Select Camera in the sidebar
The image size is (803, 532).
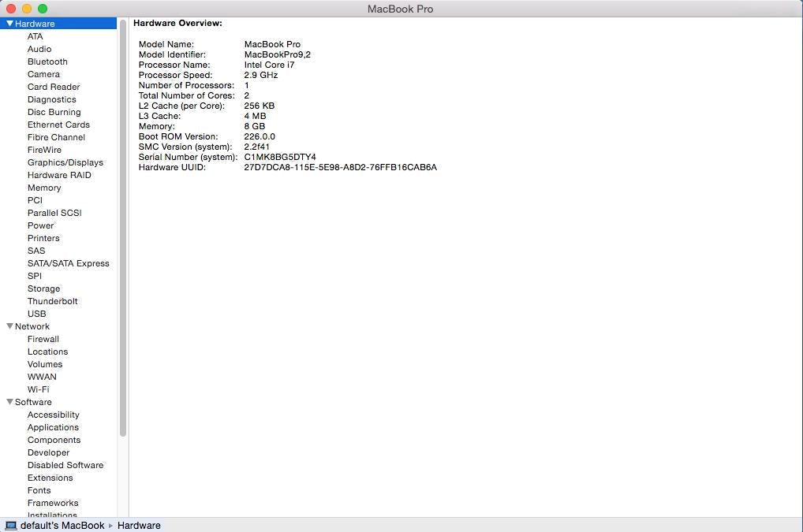[43, 74]
